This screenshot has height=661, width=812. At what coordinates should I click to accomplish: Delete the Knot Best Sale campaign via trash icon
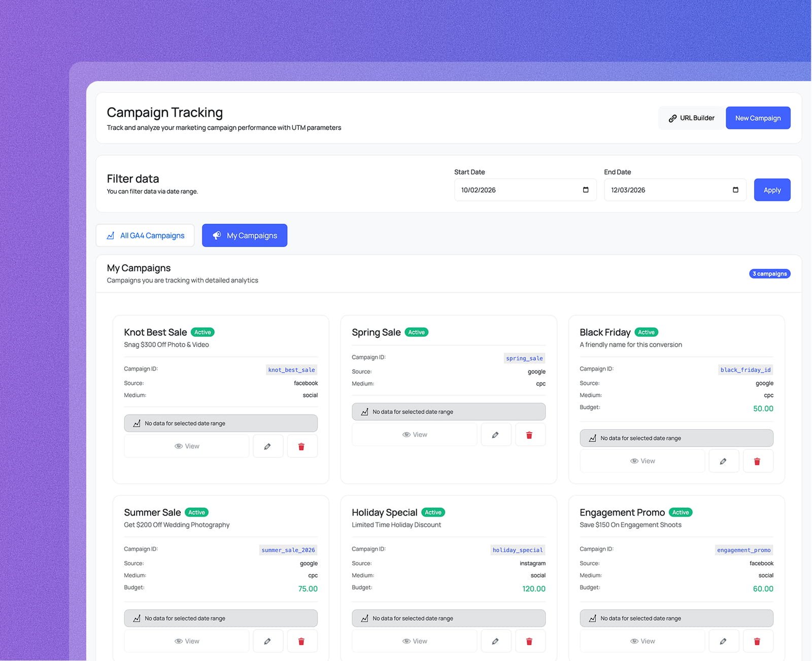pos(301,446)
